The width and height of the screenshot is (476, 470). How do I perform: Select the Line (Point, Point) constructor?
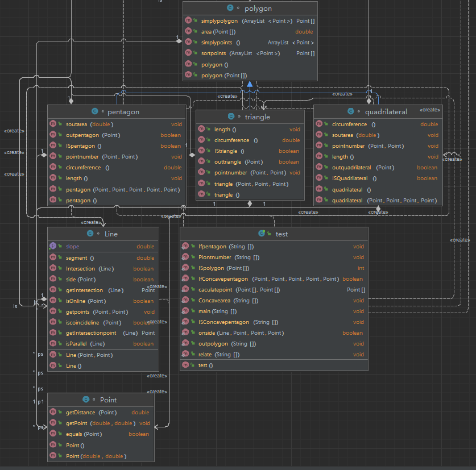[x=89, y=355]
